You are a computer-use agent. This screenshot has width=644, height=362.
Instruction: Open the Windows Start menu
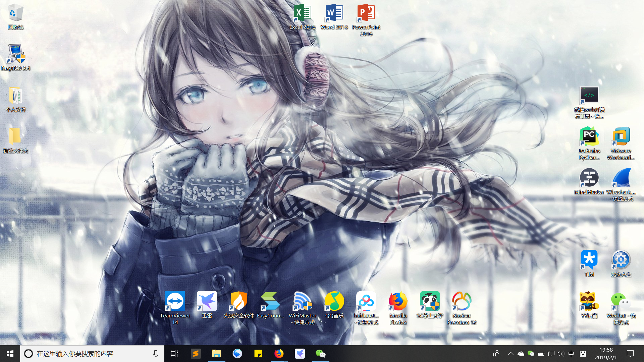coord(10,354)
